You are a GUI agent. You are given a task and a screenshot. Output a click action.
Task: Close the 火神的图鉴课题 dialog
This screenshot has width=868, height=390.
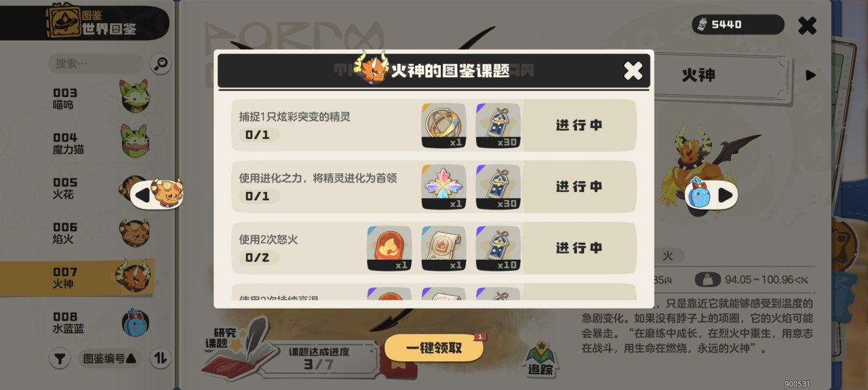coord(633,71)
